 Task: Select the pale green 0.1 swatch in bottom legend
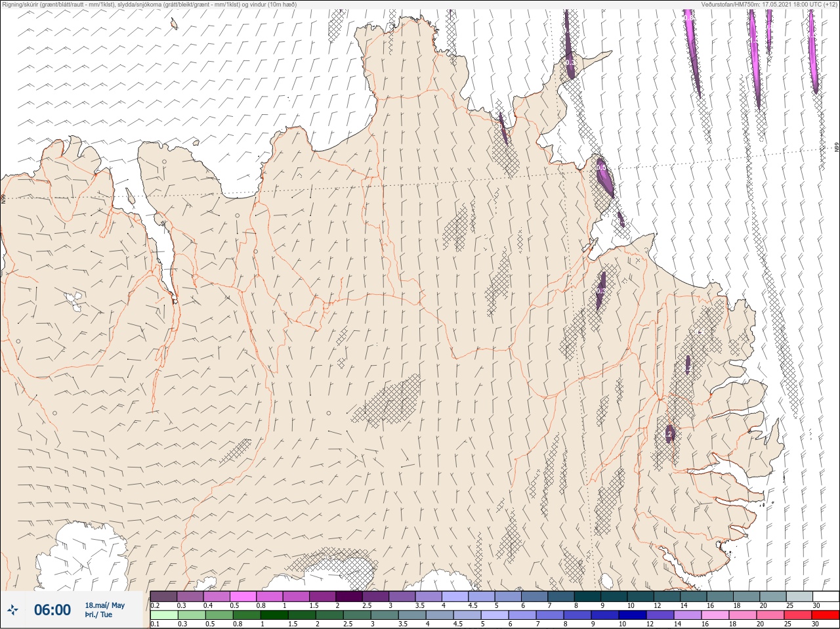pyautogui.click(x=163, y=615)
